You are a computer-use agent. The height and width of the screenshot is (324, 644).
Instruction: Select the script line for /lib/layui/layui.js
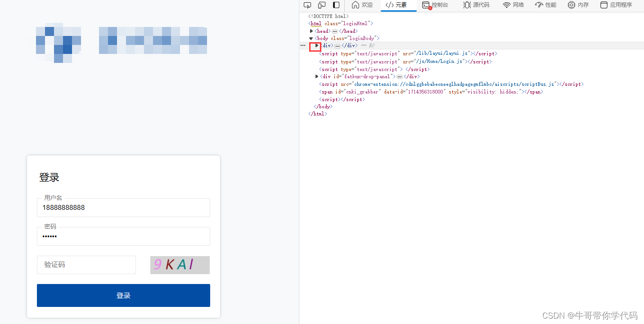(x=408, y=53)
